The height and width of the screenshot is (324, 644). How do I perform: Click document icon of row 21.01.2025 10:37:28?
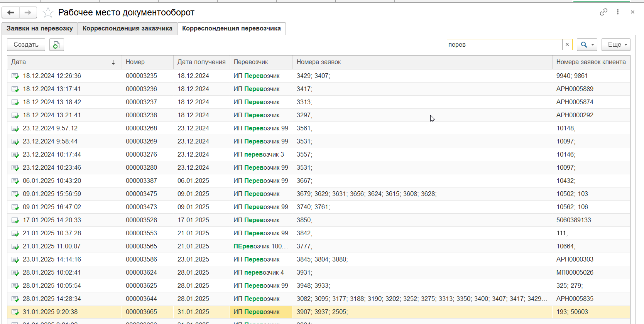(x=15, y=233)
